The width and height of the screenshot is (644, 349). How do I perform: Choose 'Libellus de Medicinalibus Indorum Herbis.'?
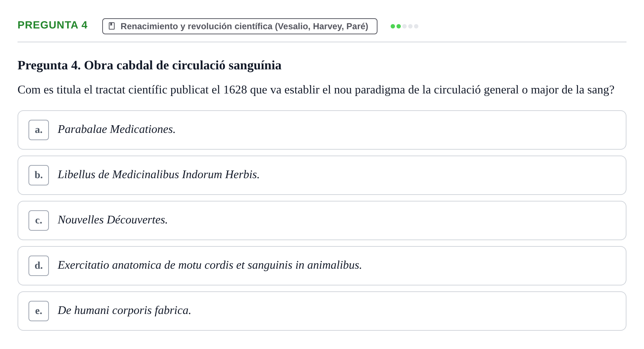(322, 175)
